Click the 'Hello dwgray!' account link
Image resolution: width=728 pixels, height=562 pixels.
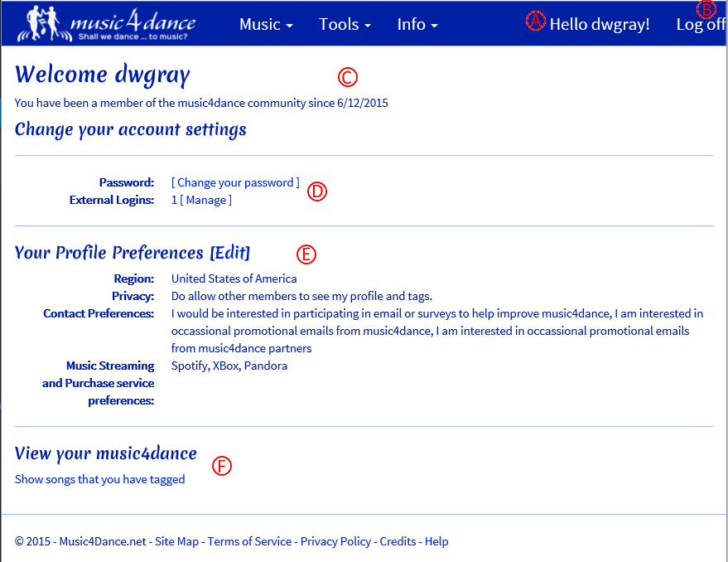pos(600,24)
